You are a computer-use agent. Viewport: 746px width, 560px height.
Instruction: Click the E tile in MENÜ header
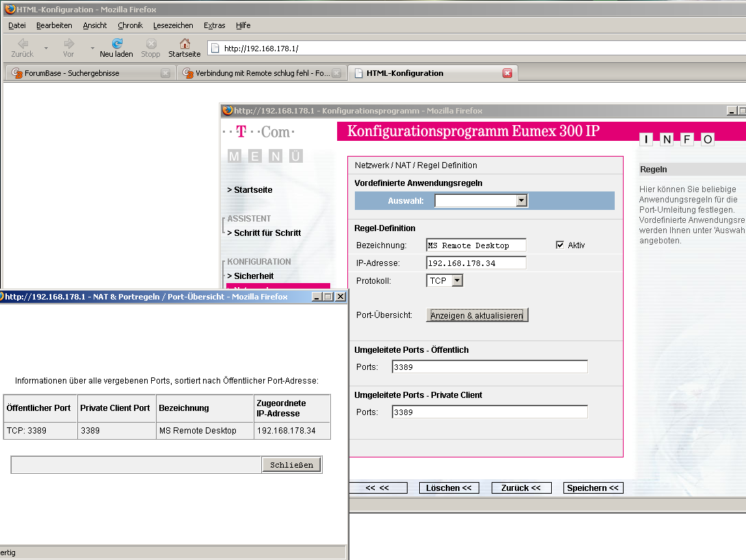click(x=255, y=156)
